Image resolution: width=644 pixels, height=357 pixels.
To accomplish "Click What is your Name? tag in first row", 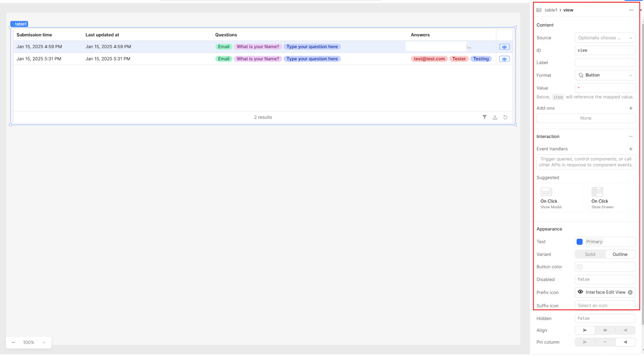I will [x=258, y=47].
